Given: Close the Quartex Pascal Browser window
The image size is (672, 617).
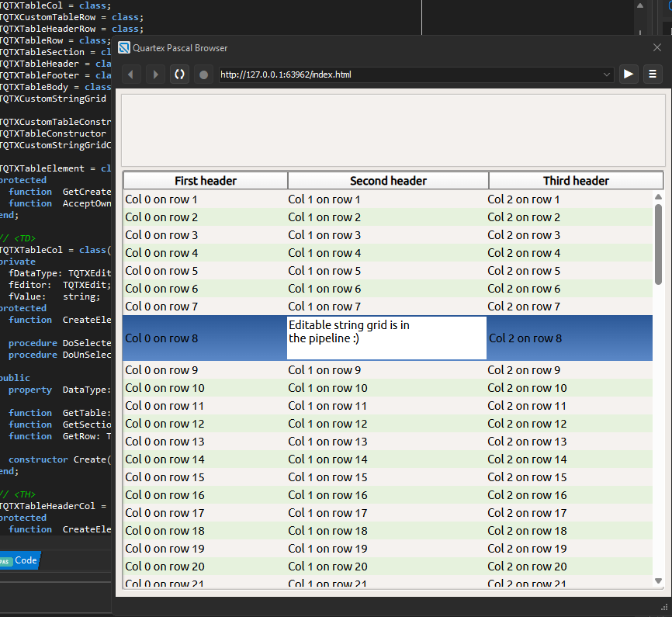Looking at the screenshot, I should [x=656, y=48].
